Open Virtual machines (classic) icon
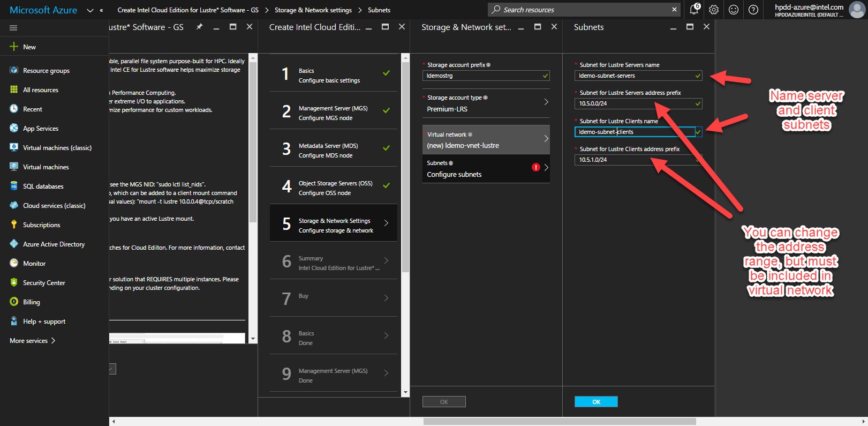 pyautogui.click(x=14, y=147)
